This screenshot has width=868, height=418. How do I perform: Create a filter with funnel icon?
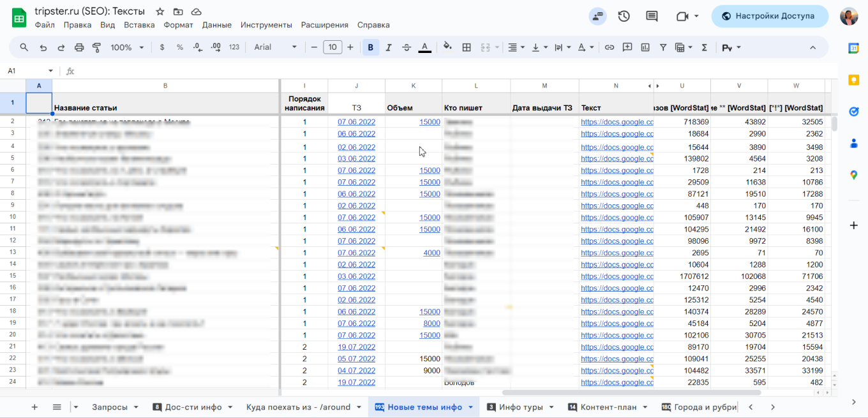(x=663, y=47)
